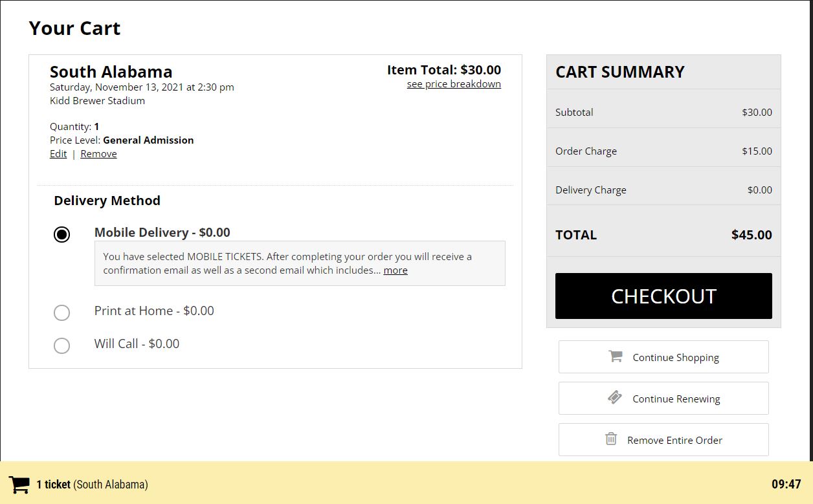Image resolution: width=813 pixels, height=504 pixels.
Task: Expand mobile tickets description with 'more'
Action: coord(395,270)
